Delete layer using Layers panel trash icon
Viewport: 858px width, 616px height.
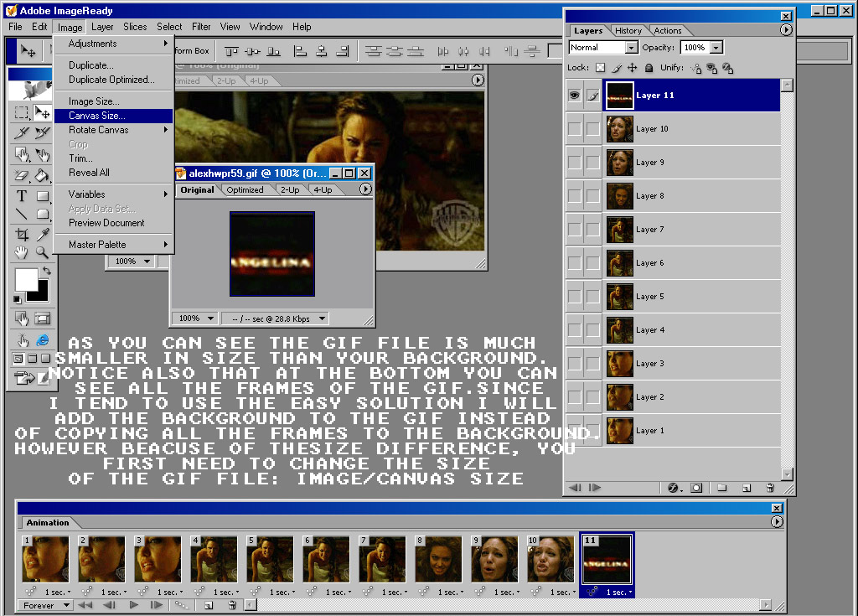click(x=769, y=488)
